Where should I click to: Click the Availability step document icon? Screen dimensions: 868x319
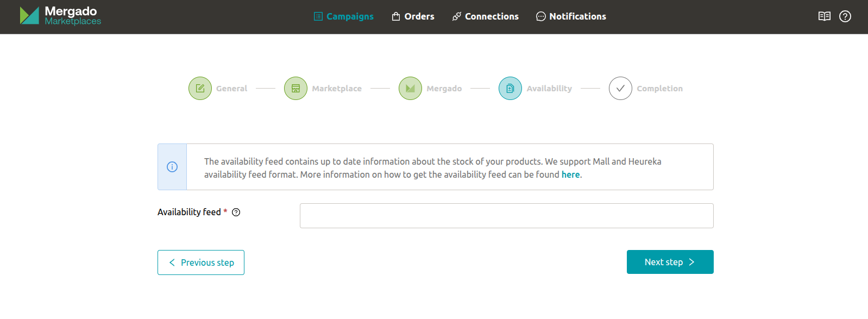point(510,89)
